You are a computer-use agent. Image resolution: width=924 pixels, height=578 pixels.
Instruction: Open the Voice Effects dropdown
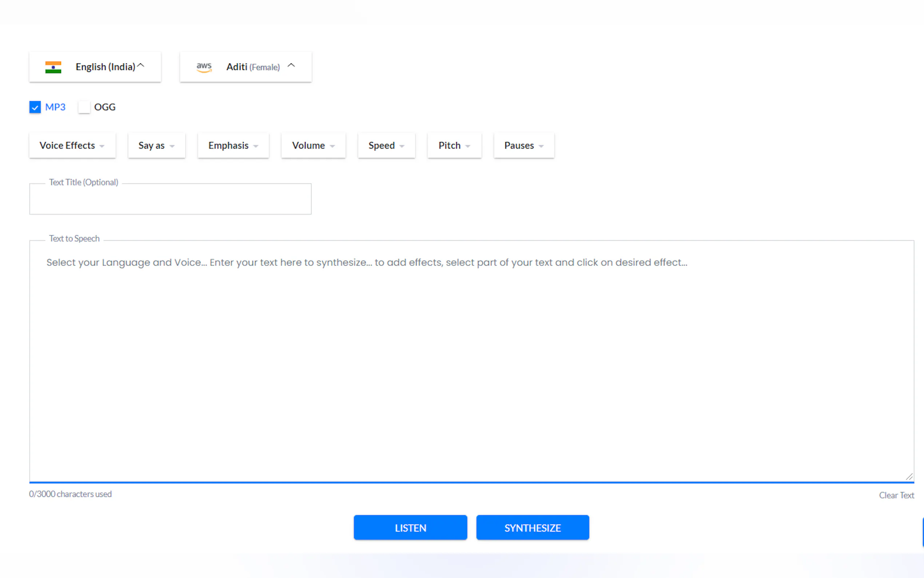[72, 145]
